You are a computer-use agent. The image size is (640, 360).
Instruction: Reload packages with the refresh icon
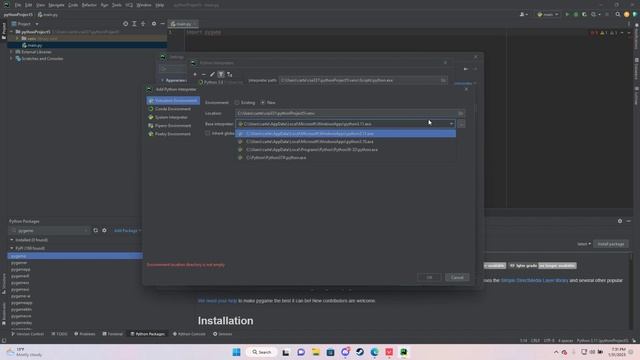point(96,231)
